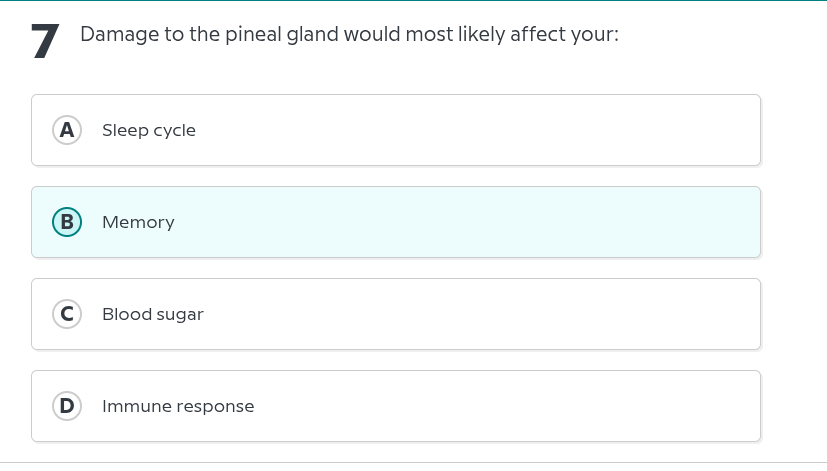This screenshot has width=827, height=471.
Task: Click the highlighted letter B badge
Action: tap(67, 222)
